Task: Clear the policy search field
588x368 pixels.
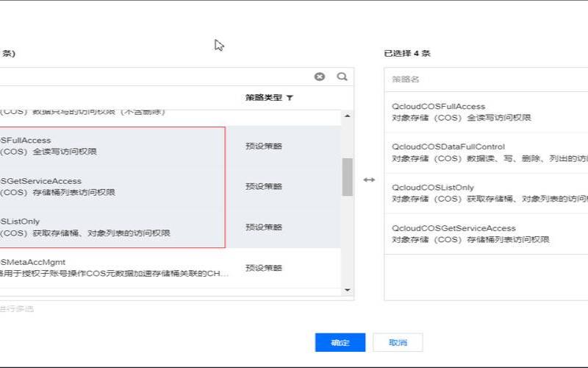Action: pyautogui.click(x=320, y=77)
